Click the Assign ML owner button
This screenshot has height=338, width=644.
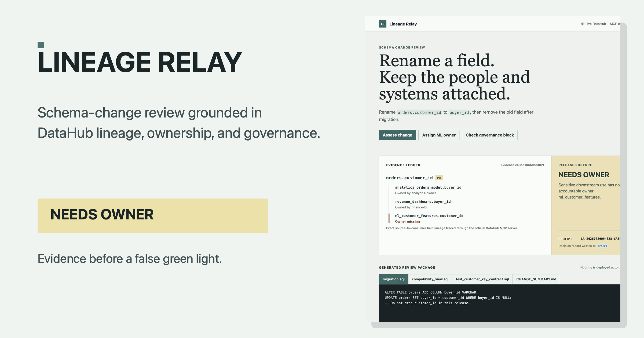tap(439, 135)
